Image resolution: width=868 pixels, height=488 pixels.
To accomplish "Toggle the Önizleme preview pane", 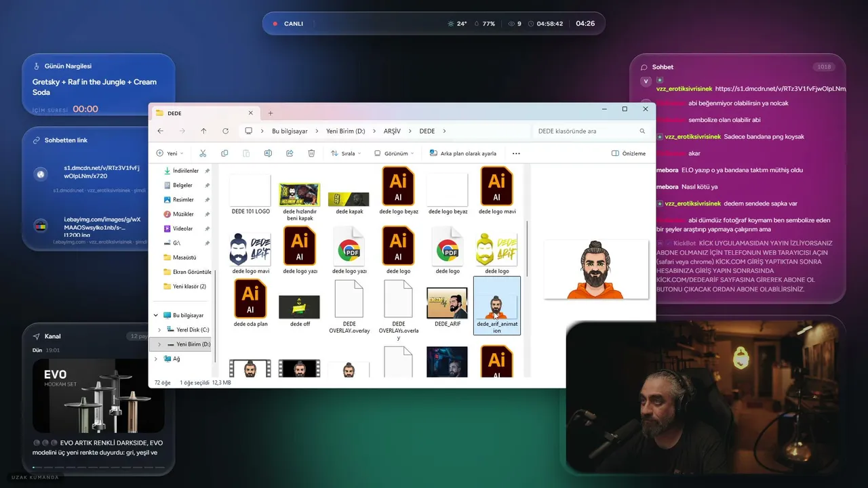I will (x=629, y=153).
